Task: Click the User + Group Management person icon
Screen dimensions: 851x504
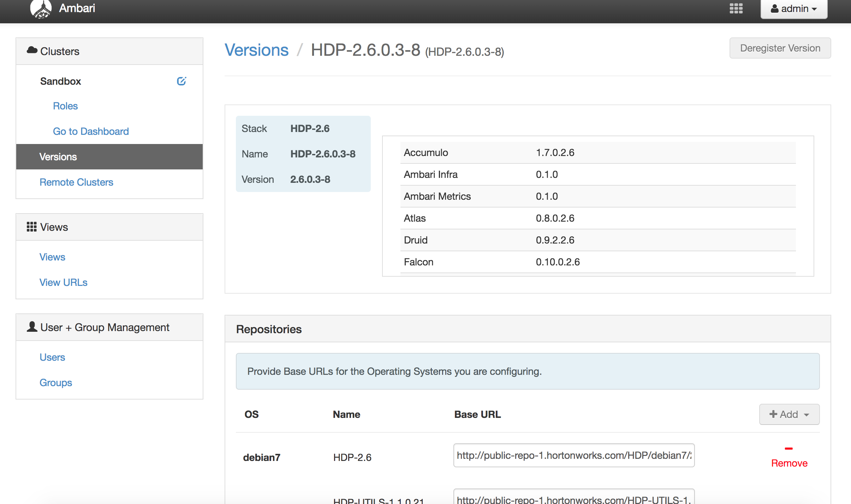Action: [x=32, y=327]
